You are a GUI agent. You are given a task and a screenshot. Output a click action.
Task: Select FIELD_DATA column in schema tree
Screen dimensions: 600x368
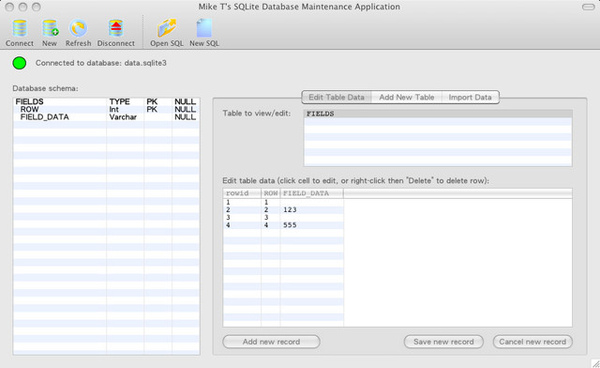pos(44,117)
